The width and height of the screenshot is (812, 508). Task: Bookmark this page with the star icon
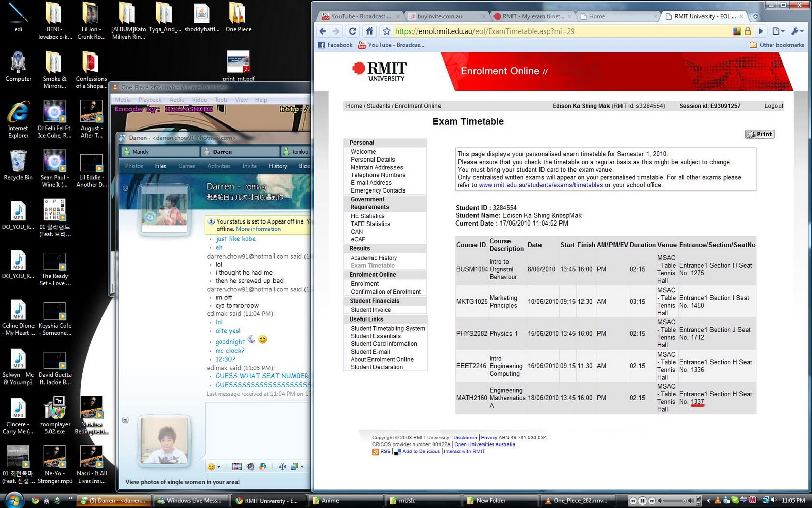(x=387, y=31)
